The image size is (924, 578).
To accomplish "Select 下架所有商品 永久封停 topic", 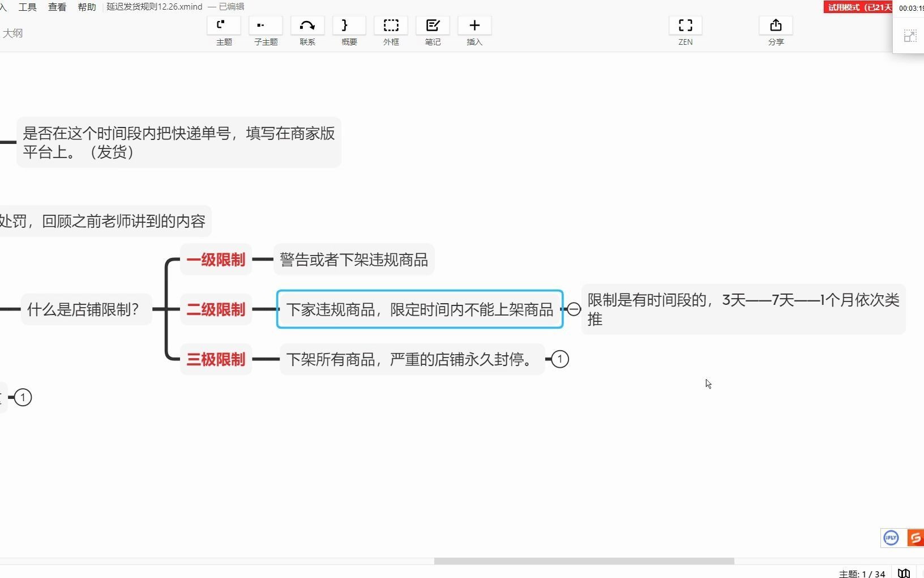I will coord(412,359).
